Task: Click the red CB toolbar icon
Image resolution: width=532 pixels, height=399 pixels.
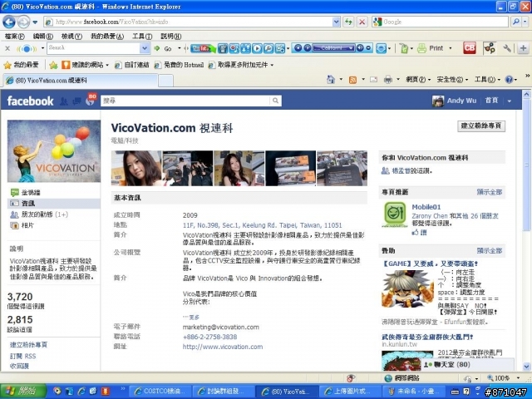Action: 469,48
